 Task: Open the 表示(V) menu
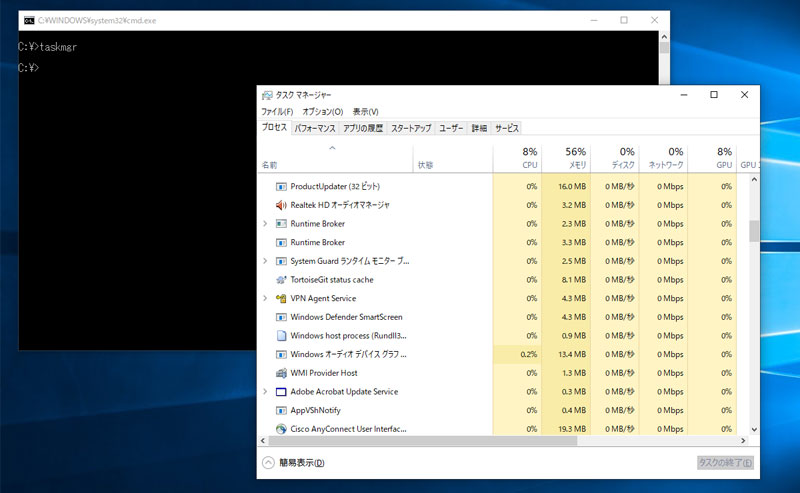tap(365, 112)
